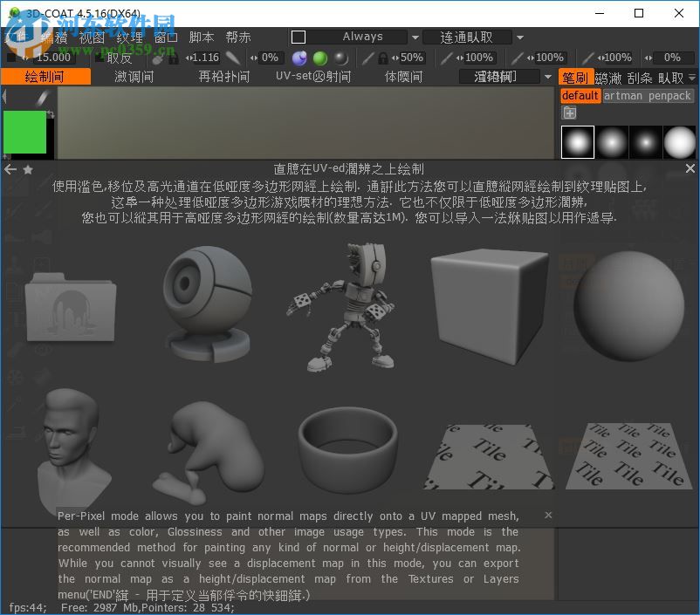Screen dimensions: 700x615
Task: Open the 纹理 textures menu
Action: tap(129, 37)
